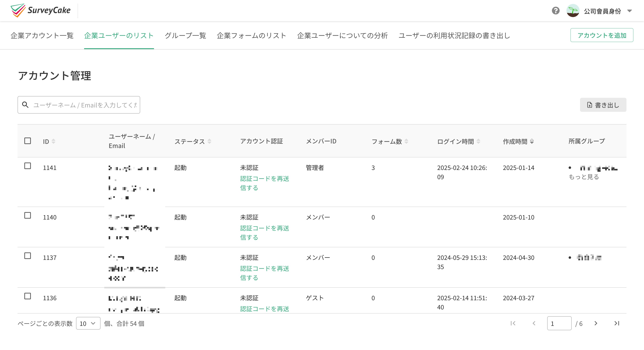Click the page number input box
This screenshot has width=644, height=350.
559,323
